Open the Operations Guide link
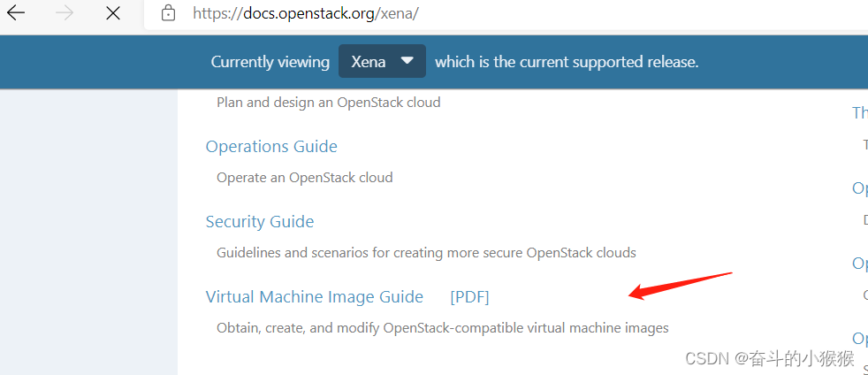This screenshot has height=375, width=868. click(271, 146)
